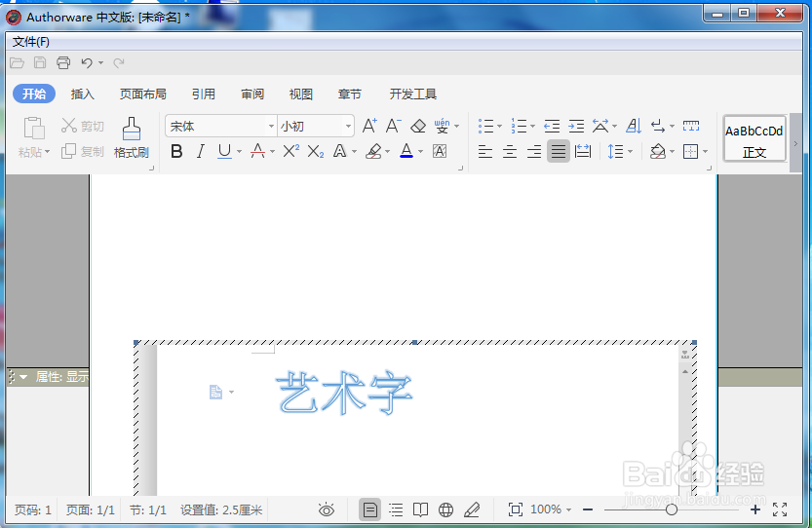Viewport: 812px width, 528px height.
Task: Click the 粘贴 paste button
Action: click(34, 137)
